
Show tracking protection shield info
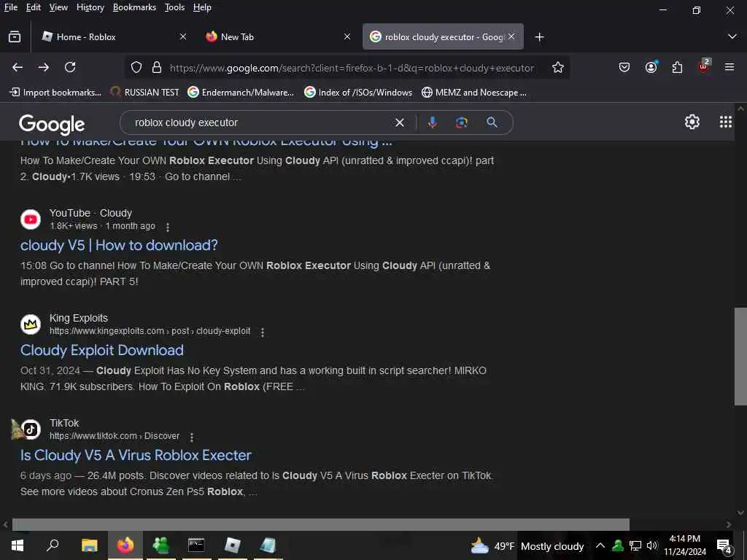point(136,68)
